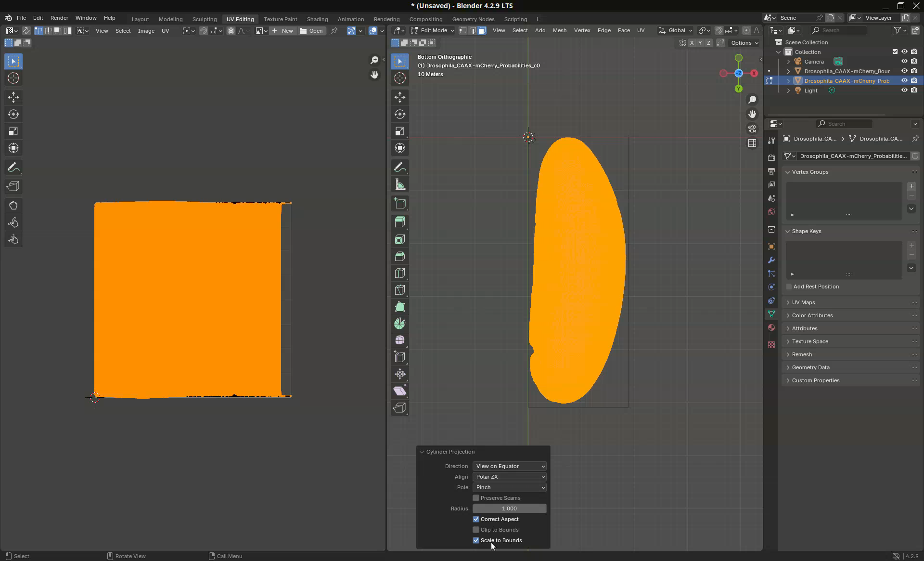Select the Loop Cut tool

[x=399, y=273]
